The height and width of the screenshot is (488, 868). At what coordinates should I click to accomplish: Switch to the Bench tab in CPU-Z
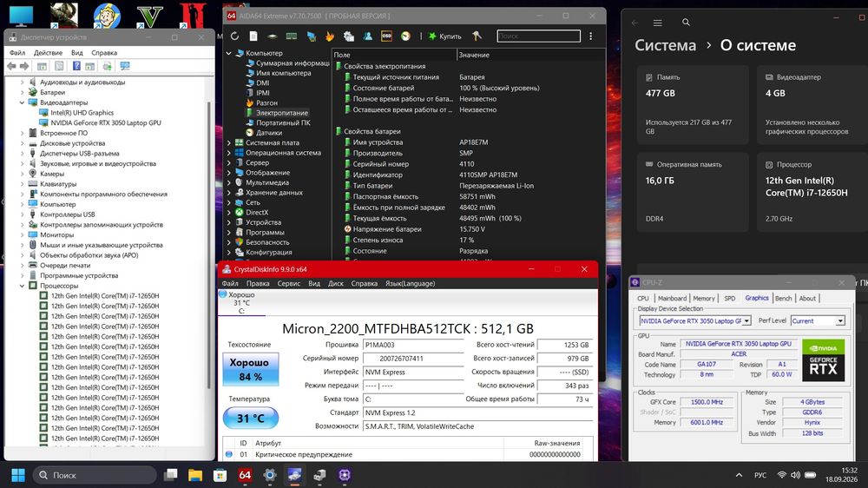click(x=783, y=299)
